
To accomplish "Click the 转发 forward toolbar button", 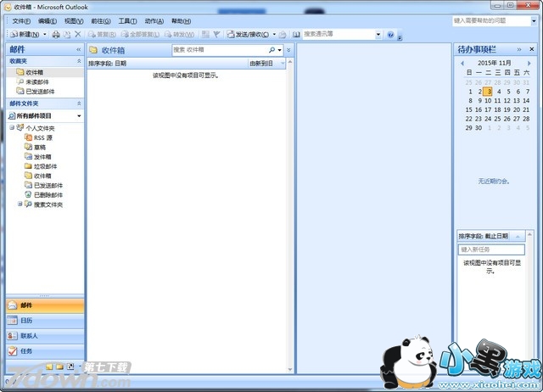I will [179, 34].
